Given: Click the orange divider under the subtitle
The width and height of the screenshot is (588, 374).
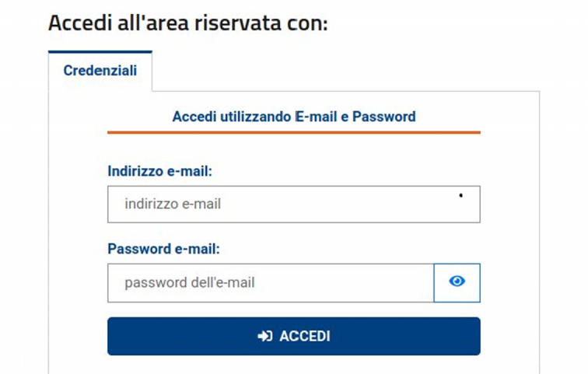Looking at the screenshot, I should pos(294,132).
